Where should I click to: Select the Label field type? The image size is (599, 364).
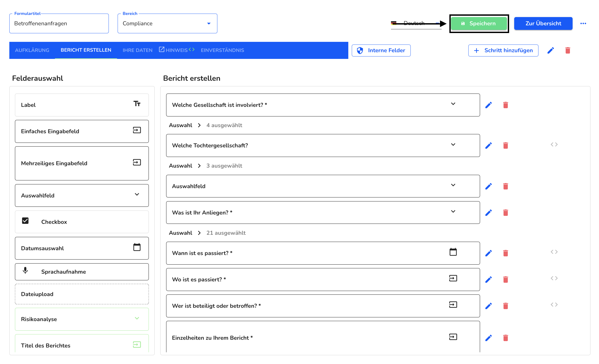82,105
